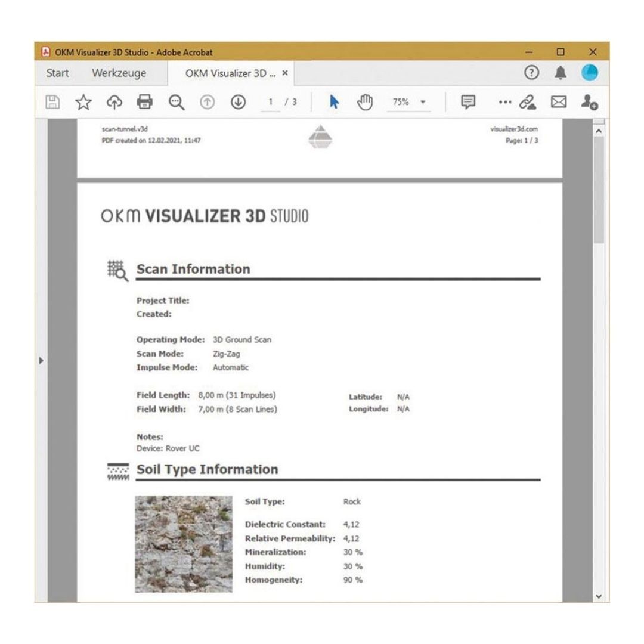Viewport: 644px width, 644px height.
Task: Open the 75% zoom level dropdown
Action: click(x=409, y=102)
